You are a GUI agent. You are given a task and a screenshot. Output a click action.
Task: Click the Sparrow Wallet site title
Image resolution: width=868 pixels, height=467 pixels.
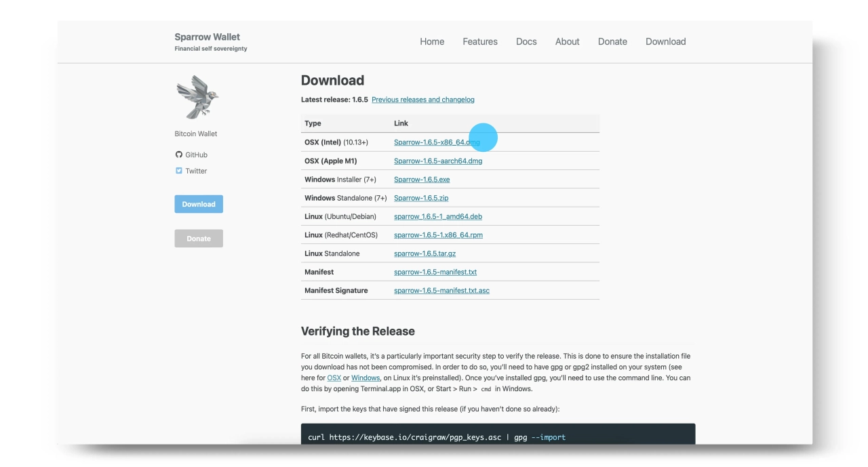(207, 37)
